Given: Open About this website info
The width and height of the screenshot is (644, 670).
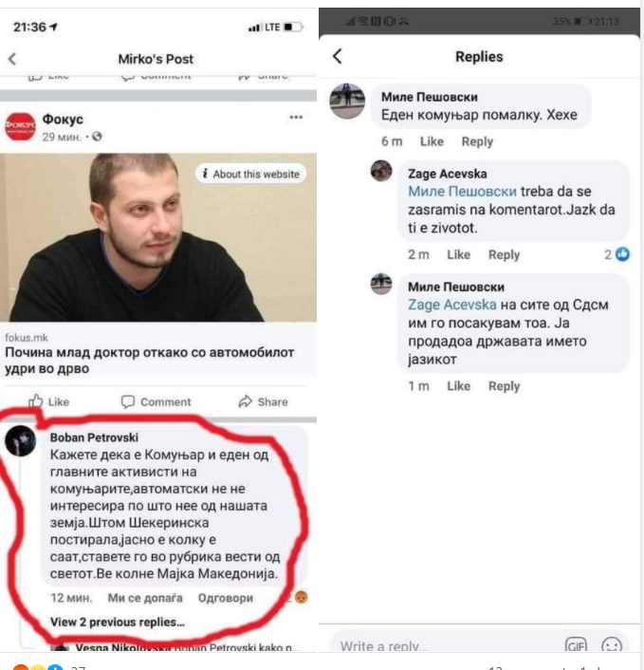Looking at the screenshot, I should (251, 174).
